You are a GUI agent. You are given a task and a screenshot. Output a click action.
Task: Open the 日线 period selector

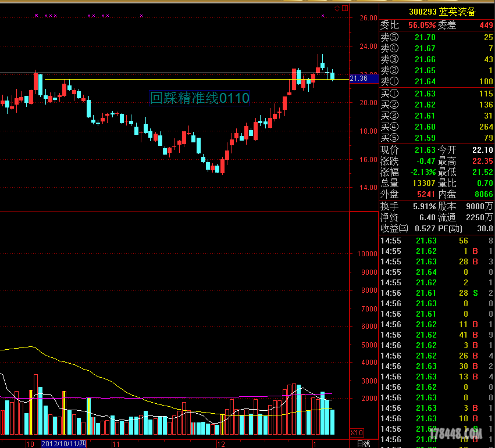pos(363,444)
